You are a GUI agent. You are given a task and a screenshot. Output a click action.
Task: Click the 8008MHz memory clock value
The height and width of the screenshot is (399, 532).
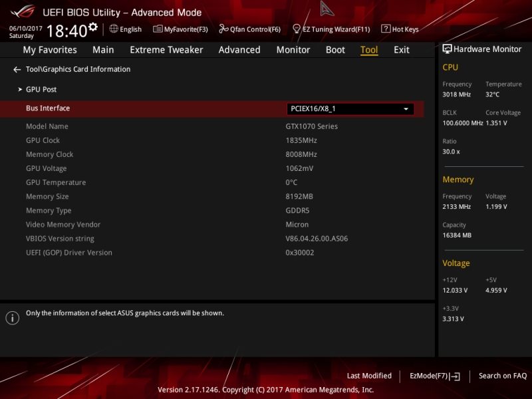301,154
